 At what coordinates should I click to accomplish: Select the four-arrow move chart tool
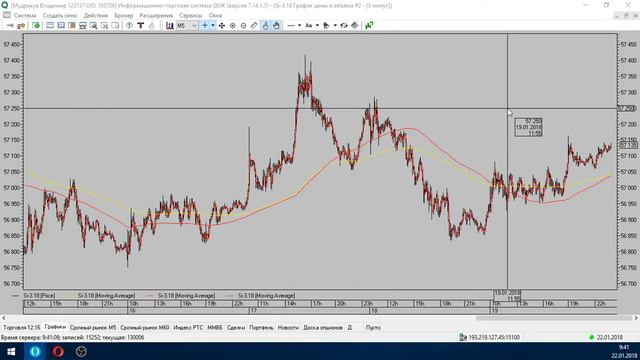(222, 25)
